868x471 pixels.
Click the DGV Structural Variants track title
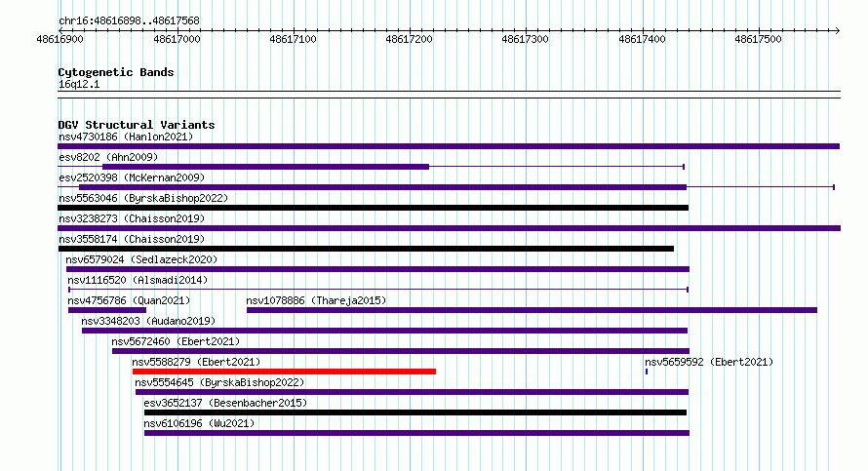(x=137, y=125)
